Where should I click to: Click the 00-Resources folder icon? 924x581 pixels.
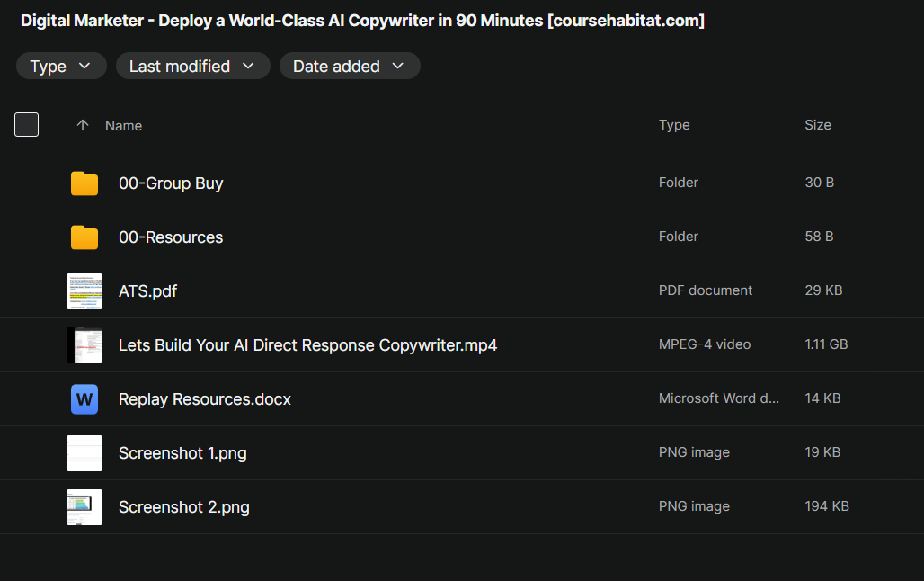coord(84,237)
